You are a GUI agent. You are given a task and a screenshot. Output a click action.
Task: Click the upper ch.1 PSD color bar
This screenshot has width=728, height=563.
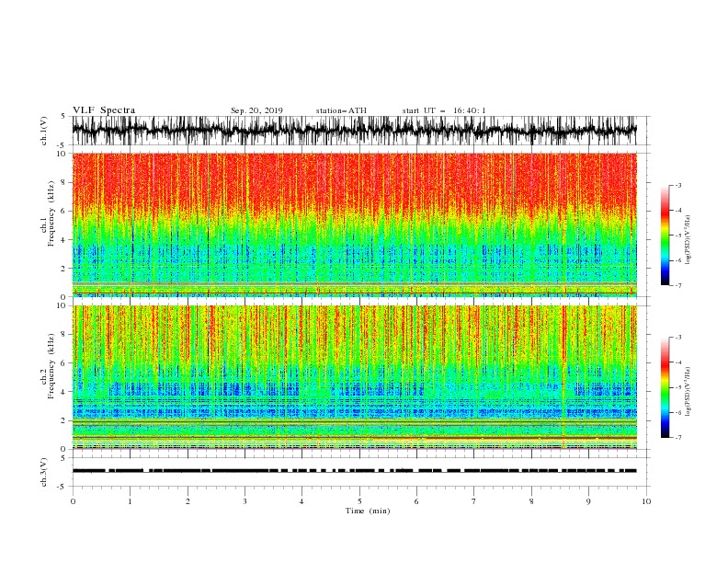click(665, 236)
